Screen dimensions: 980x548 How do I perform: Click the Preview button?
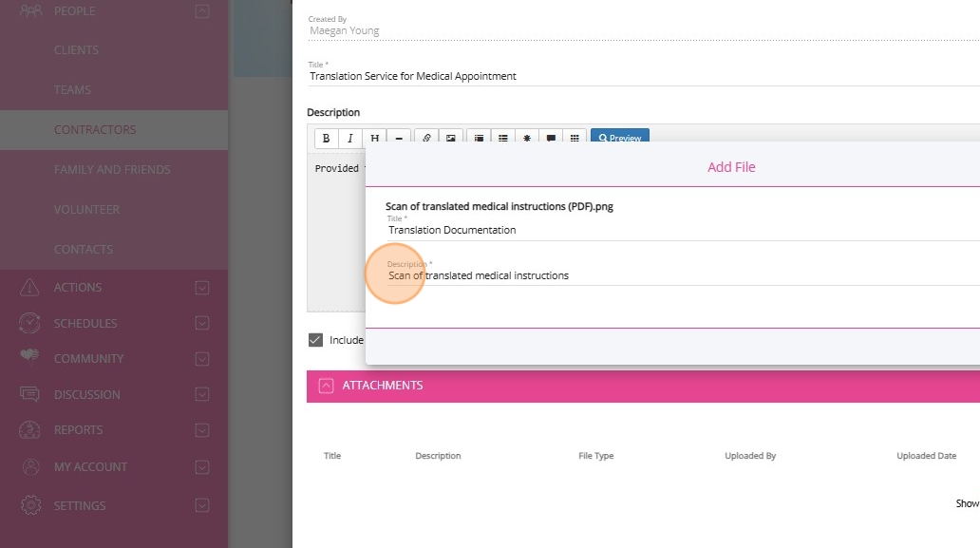pyautogui.click(x=620, y=138)
